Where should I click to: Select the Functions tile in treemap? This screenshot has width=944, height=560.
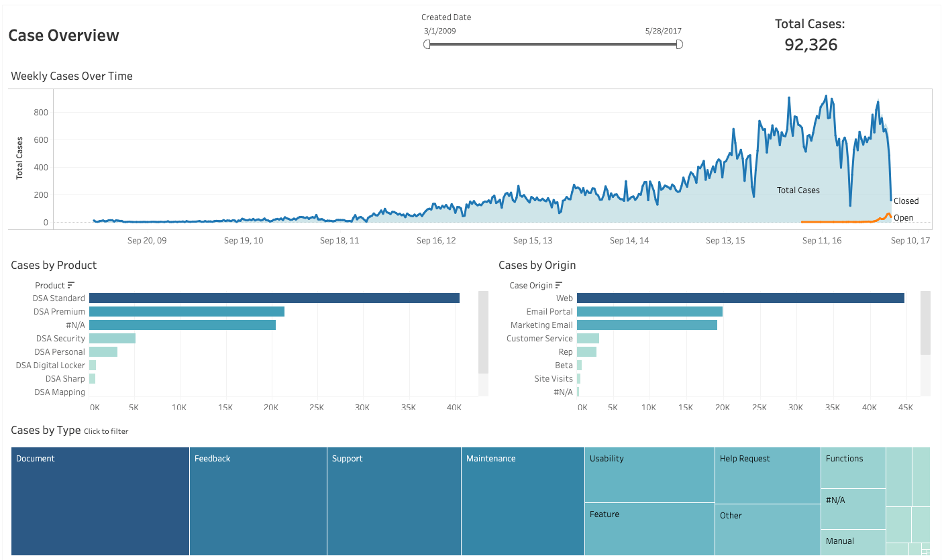click(853, 467)
